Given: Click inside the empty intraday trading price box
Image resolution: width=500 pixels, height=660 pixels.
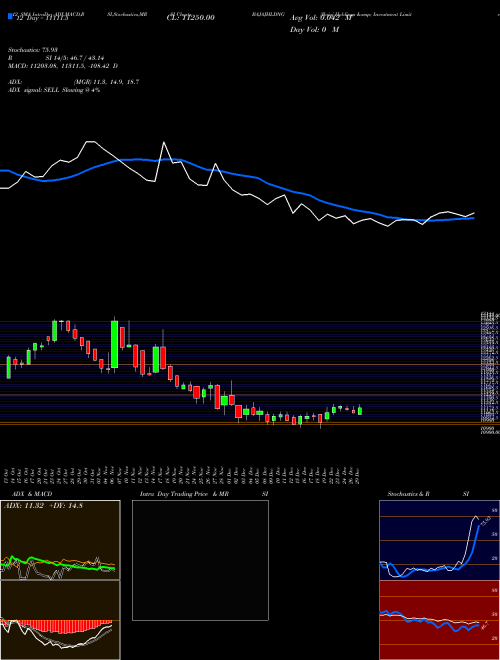Looking at the screenshot, I should 200,560.
